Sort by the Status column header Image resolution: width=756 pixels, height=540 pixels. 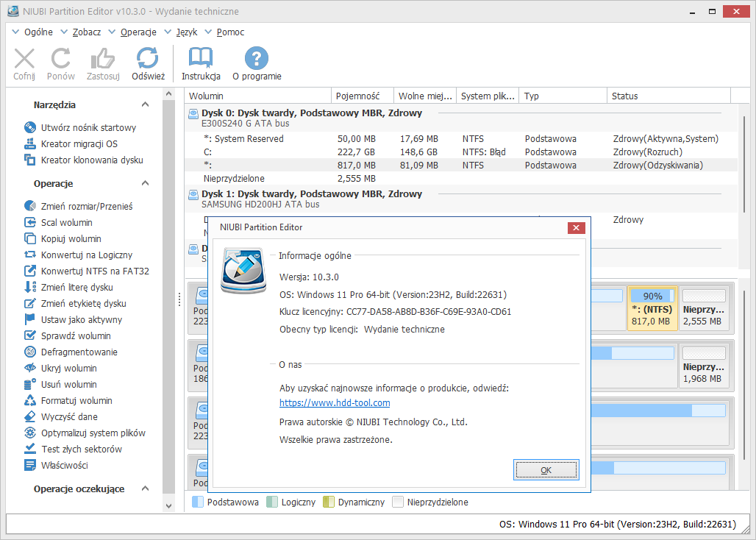[669, 96]
